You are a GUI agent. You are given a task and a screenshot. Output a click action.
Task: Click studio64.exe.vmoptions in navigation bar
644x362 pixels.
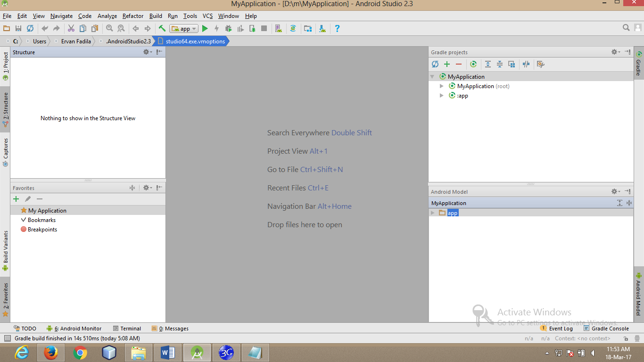[x=191, y=41]
